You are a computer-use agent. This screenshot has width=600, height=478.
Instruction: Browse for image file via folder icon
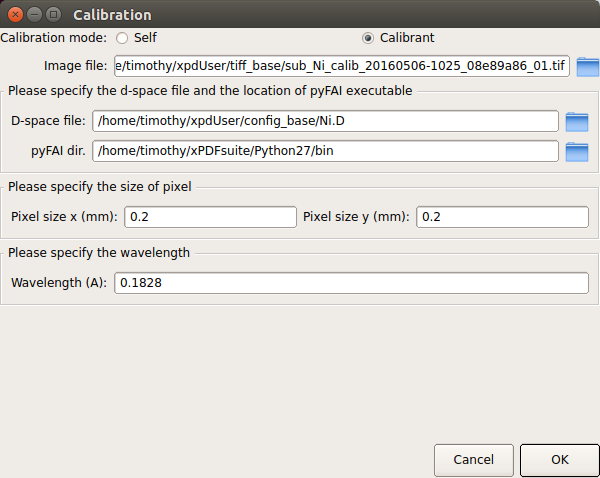tap(588, 67)
